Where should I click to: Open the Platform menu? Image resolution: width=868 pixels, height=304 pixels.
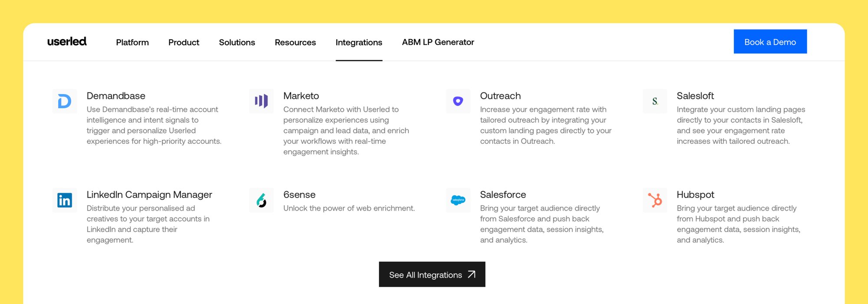click(132, 42)
